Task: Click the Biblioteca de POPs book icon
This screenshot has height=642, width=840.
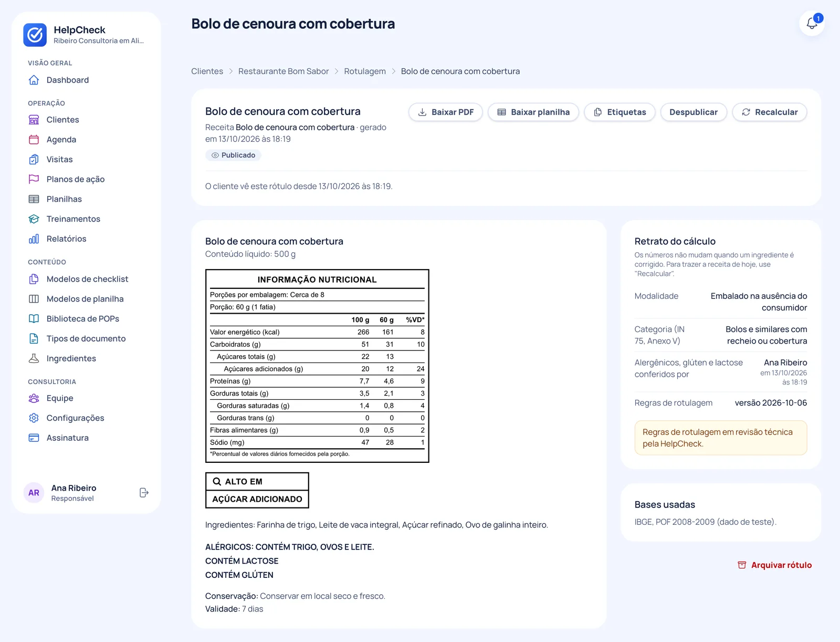Action: click(x=34, y=319)
